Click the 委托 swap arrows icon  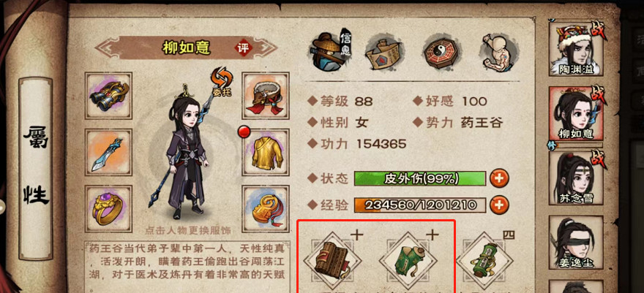click(222, 82)
